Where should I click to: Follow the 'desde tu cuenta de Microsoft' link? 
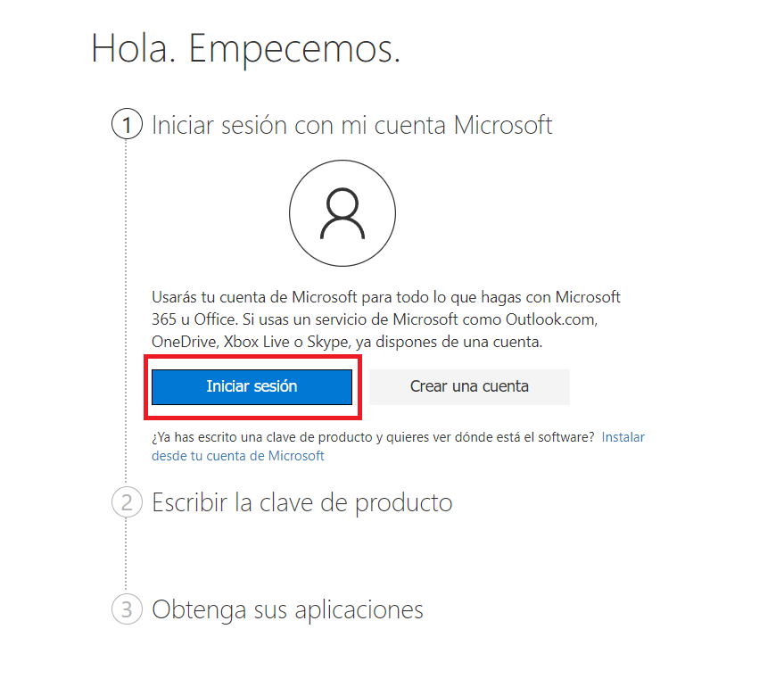tap(238, 456)
